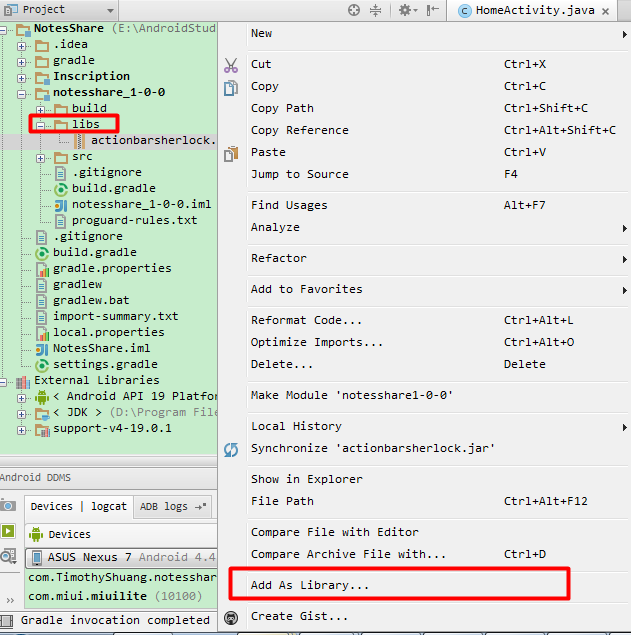Click the Copy pages icon
The height and width of the screenshot is (635, 631).
click(x=231, y=88)
